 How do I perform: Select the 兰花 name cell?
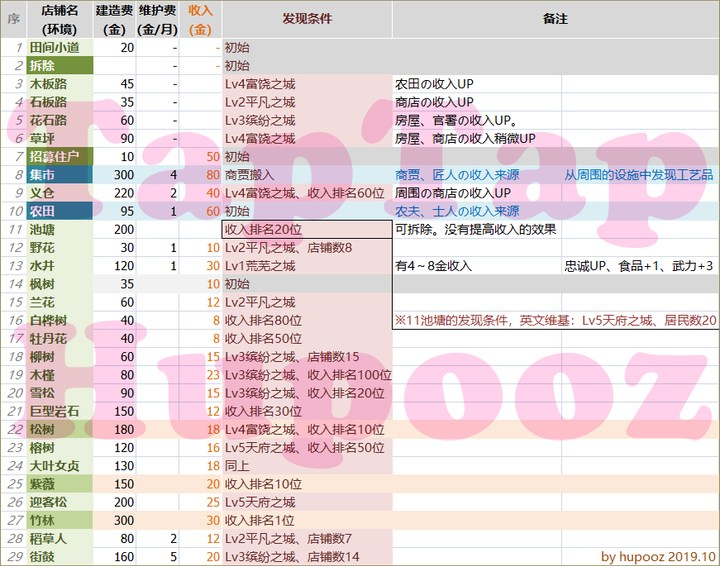(60, 302)
